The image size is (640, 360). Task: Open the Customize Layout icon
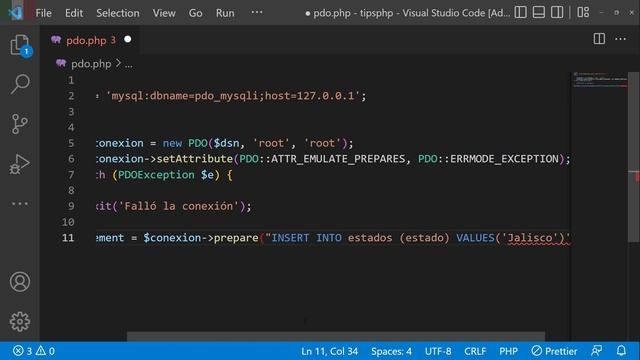[583, 12]
